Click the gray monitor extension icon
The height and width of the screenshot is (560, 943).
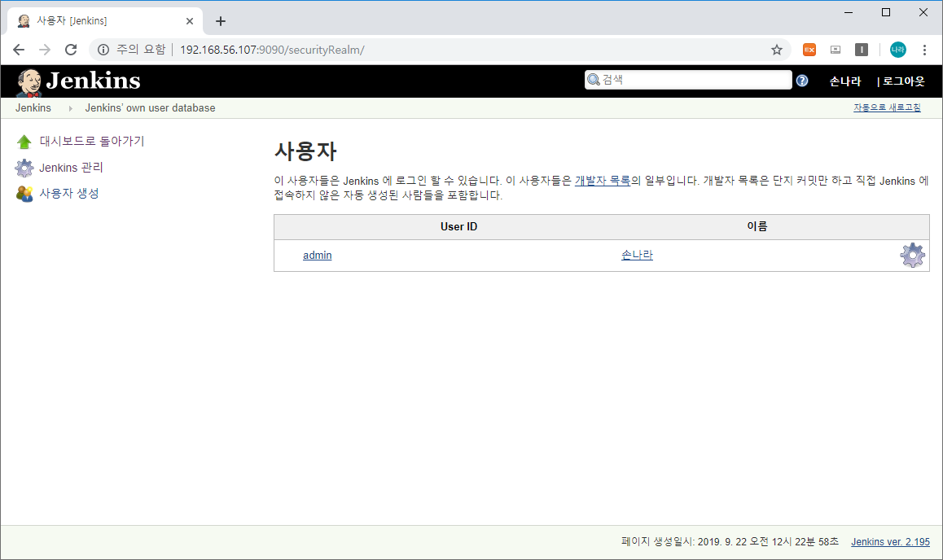(836, 50)
